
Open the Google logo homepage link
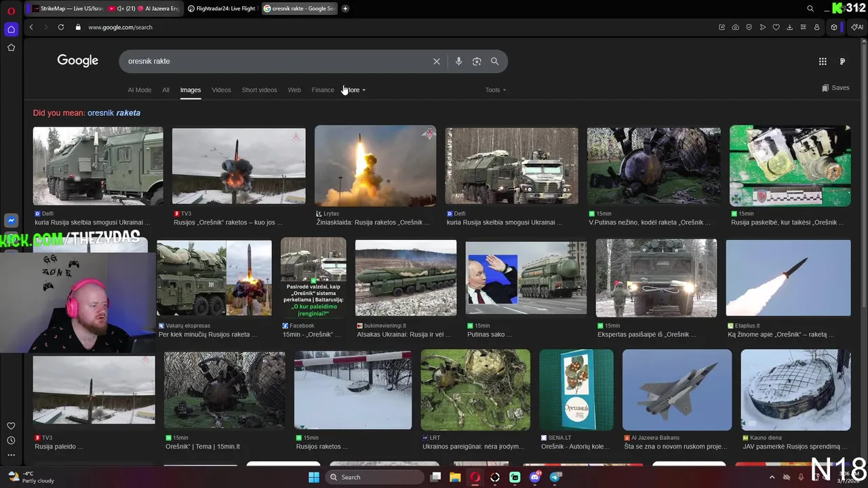point(78,61)
